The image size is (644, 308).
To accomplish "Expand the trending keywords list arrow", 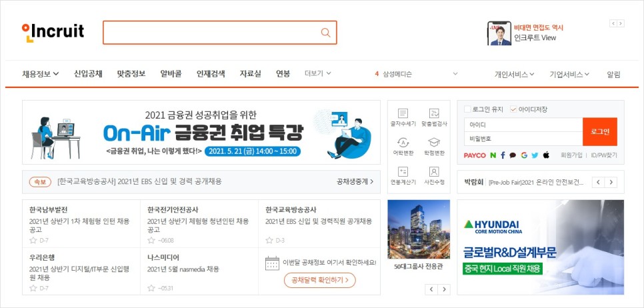I will (x=455, y=73).
